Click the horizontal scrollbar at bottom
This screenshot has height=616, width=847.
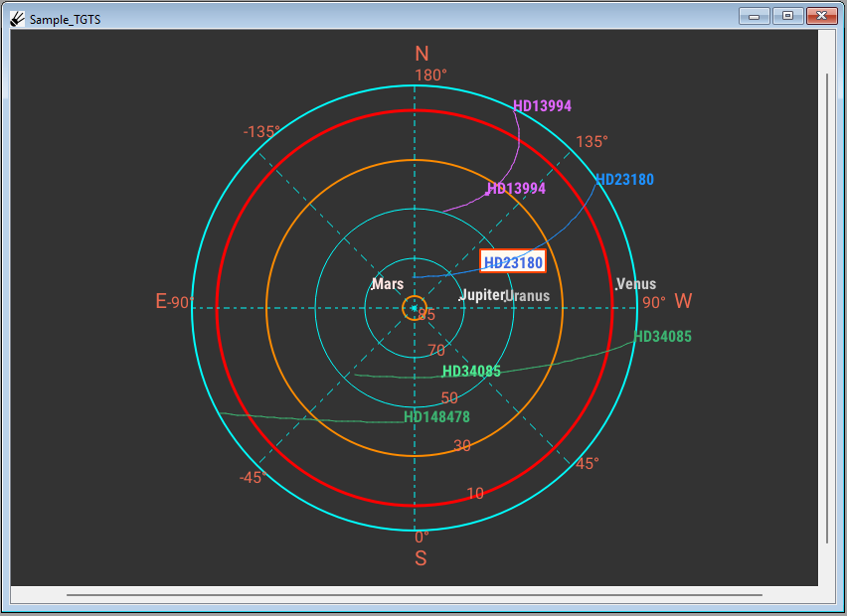415,595
